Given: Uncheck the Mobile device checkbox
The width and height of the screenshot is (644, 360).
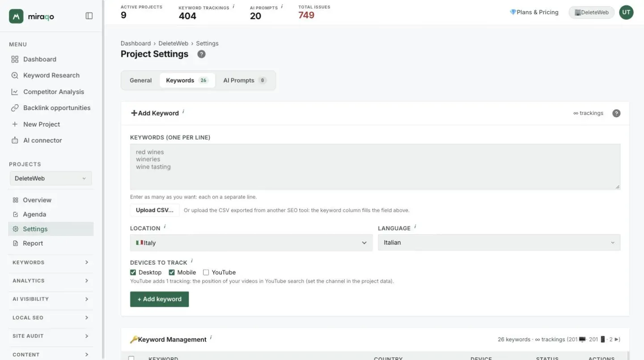Looking at the screenshot, I should (172, 272).
